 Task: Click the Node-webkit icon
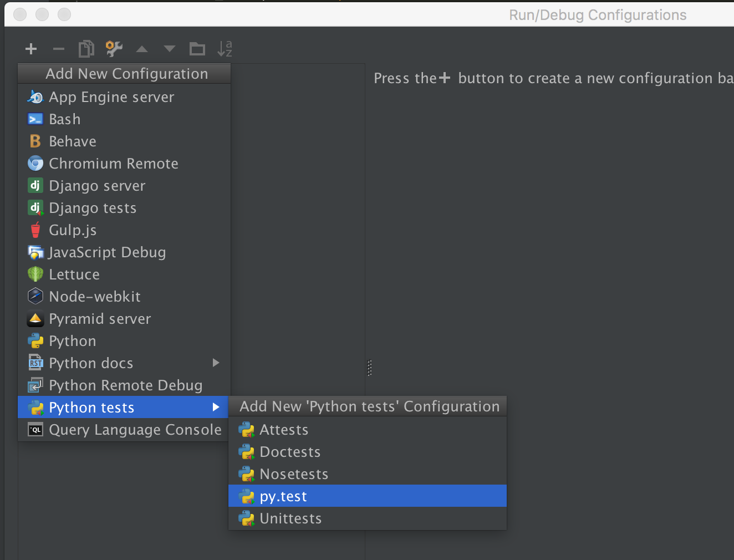tap(35, 296)
